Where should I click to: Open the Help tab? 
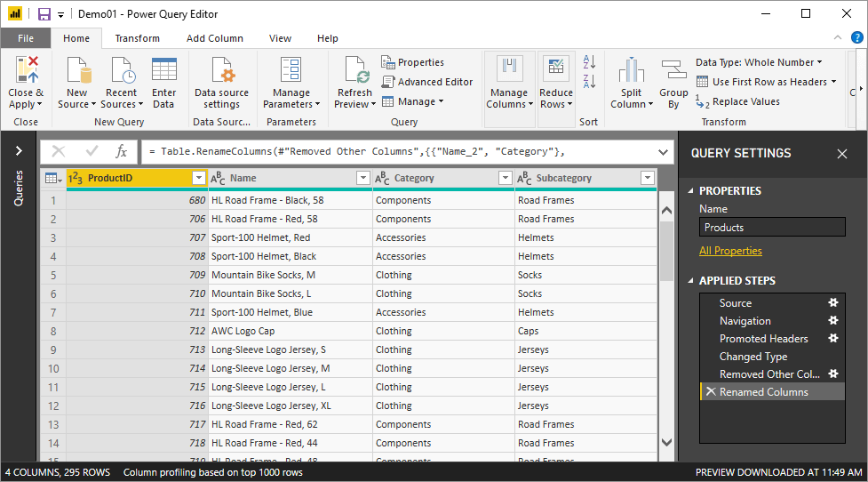tap(328, 38)
